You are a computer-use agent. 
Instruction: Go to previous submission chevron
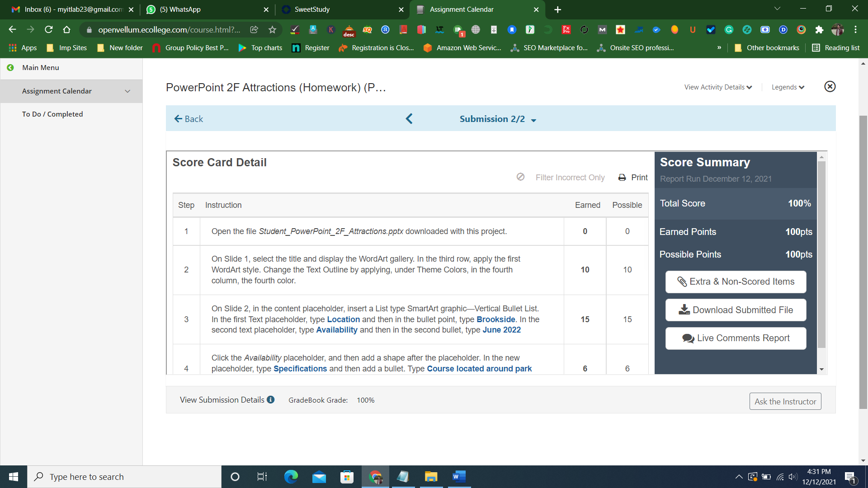[409, 119]
